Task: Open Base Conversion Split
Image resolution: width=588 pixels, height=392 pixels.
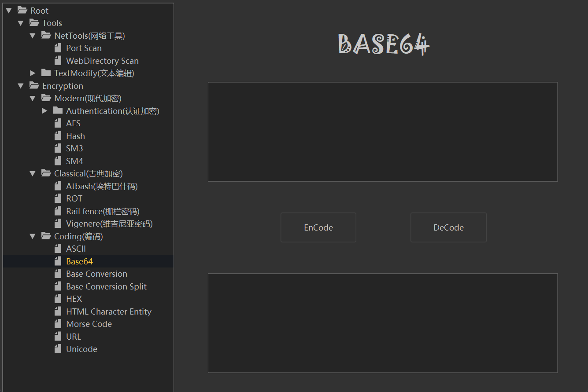Action: 106,286
